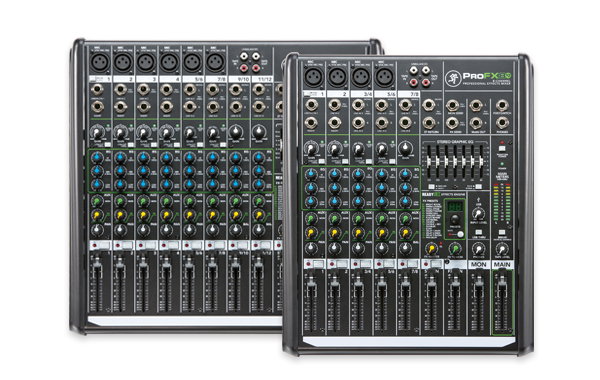Mute channel 1 on the ProFX8 mixer
This screenshot has width=600, height=380.
pos(318,264)
